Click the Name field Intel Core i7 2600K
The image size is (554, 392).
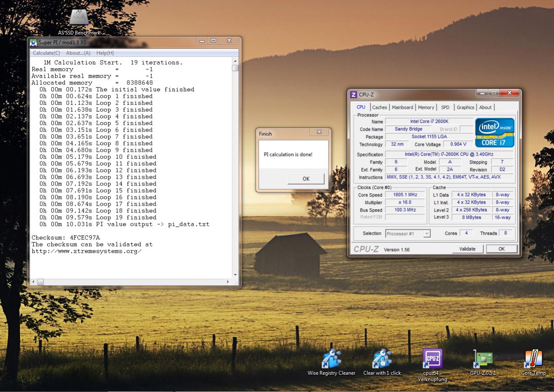[429, 121]
